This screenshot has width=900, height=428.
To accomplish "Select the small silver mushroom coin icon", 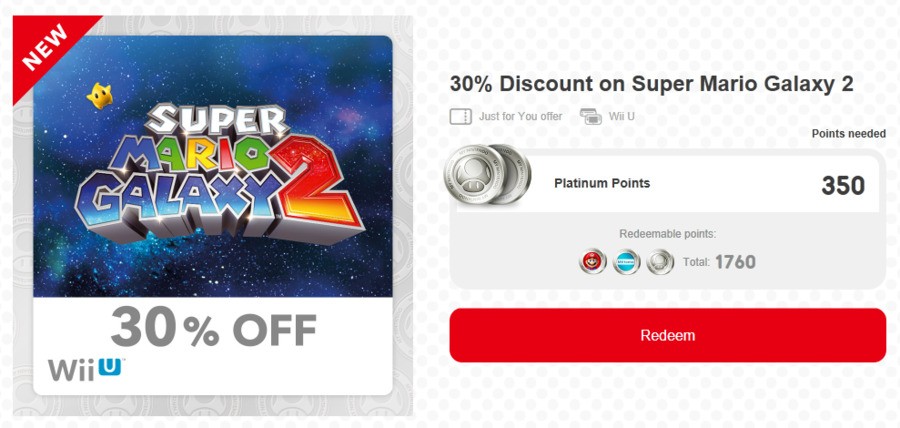I will [660, 263].
